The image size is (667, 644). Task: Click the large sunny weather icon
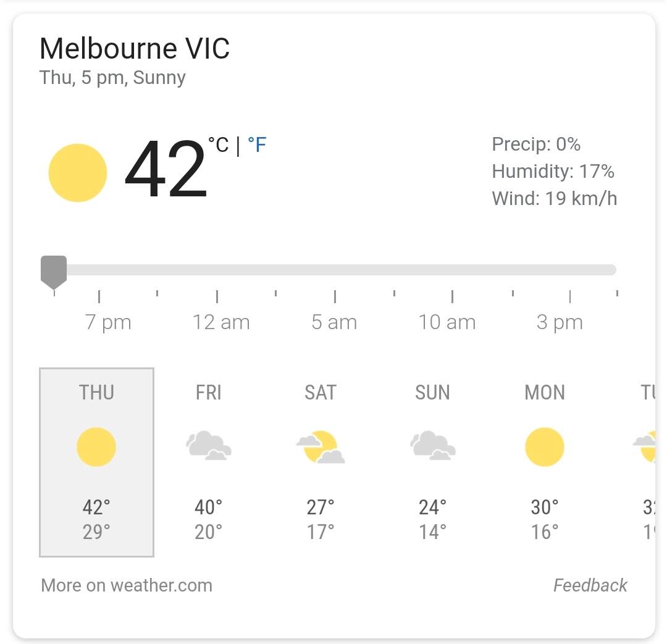click(77, 173)
